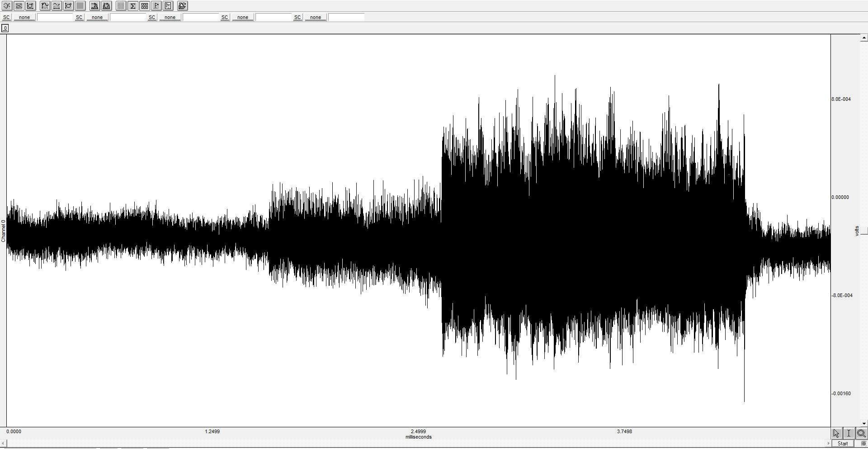The image size is (868, 449).
Task: Click the '2.4999' time axis label
Action: point(418,431)
